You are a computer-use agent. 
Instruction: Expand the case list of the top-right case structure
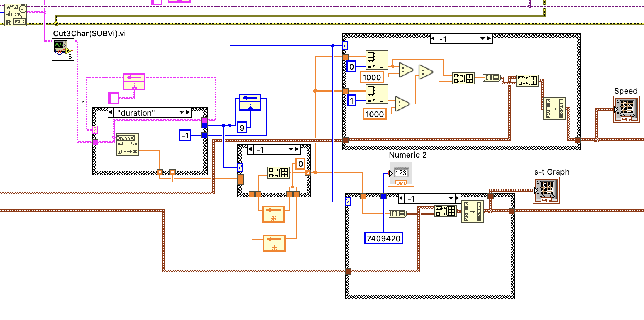pyautogui.click(x=482, y=39)
